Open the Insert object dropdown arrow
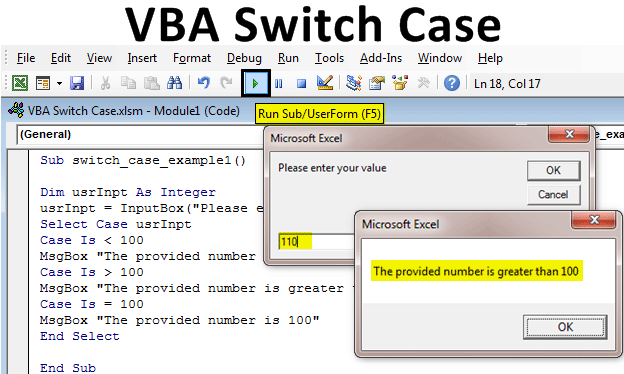The height and width of the screenshot is (374, 624). click(x=59, y=84)
